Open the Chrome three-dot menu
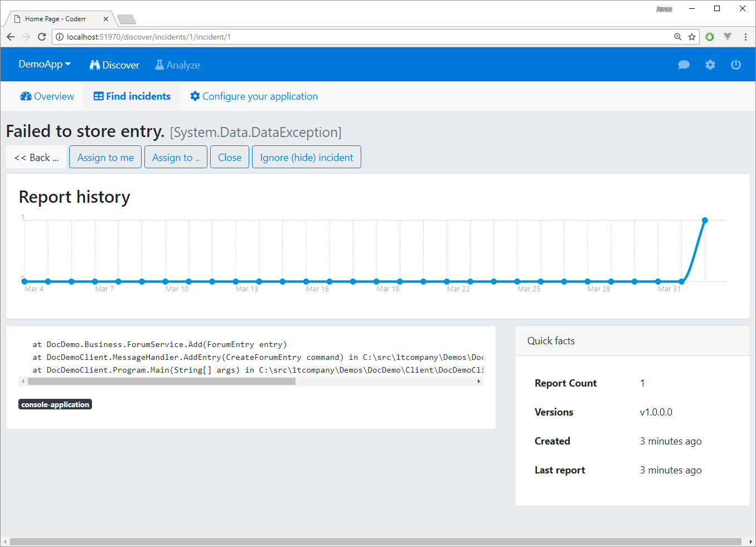 [745, 37]
